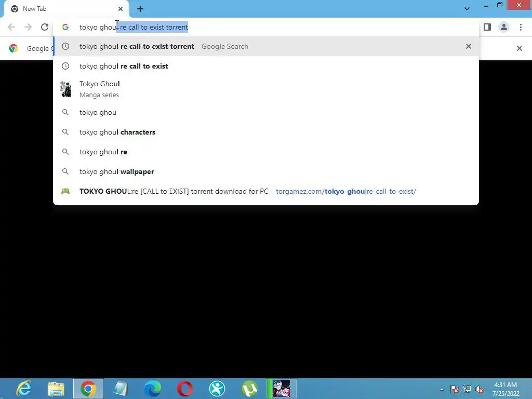
Task: Select 'tokyo ghoul characters' suggestion
Action: coord(266,132)
